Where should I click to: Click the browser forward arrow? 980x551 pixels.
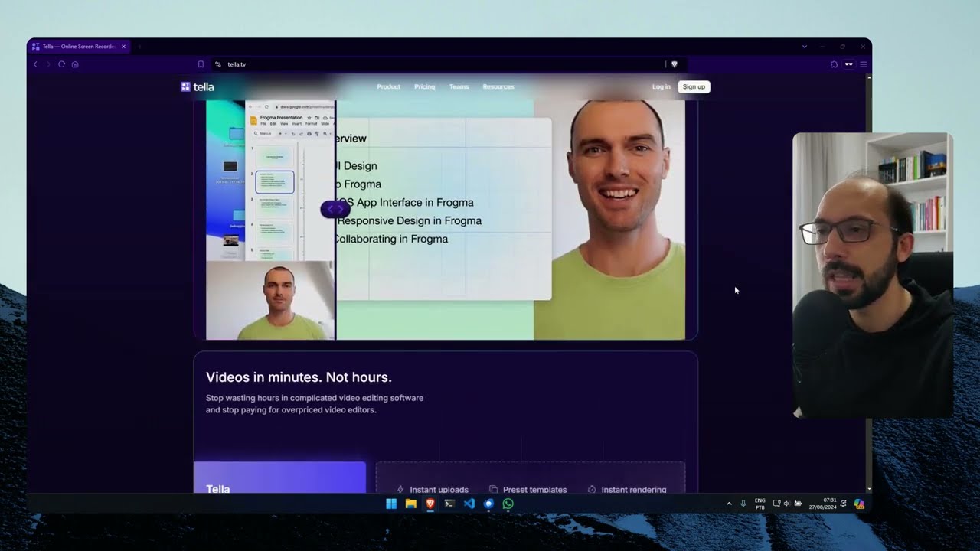[47, 64]
